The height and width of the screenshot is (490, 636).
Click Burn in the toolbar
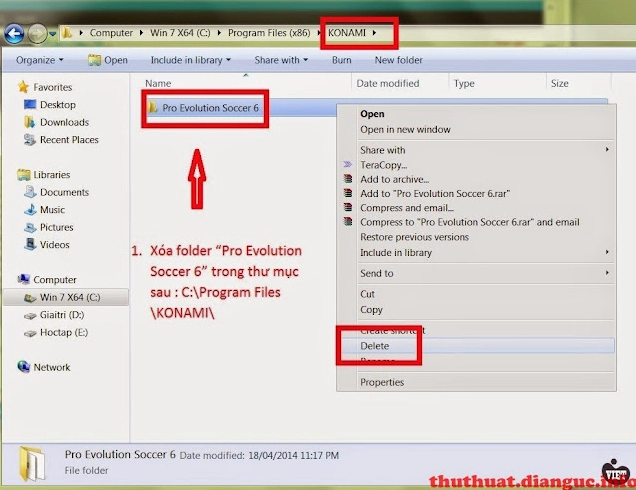pyautogui.click(x=342, y=60)
